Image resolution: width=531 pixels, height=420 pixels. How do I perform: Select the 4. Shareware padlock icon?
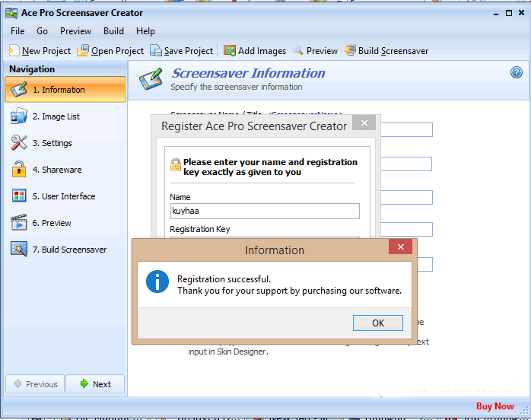[19, 170]
